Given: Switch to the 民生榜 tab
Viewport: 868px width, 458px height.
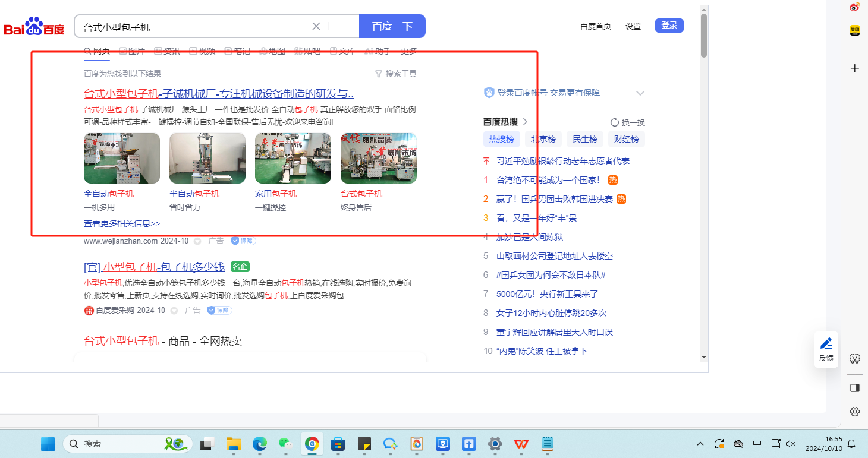Looking at the screenshot, I should (584, 139).
